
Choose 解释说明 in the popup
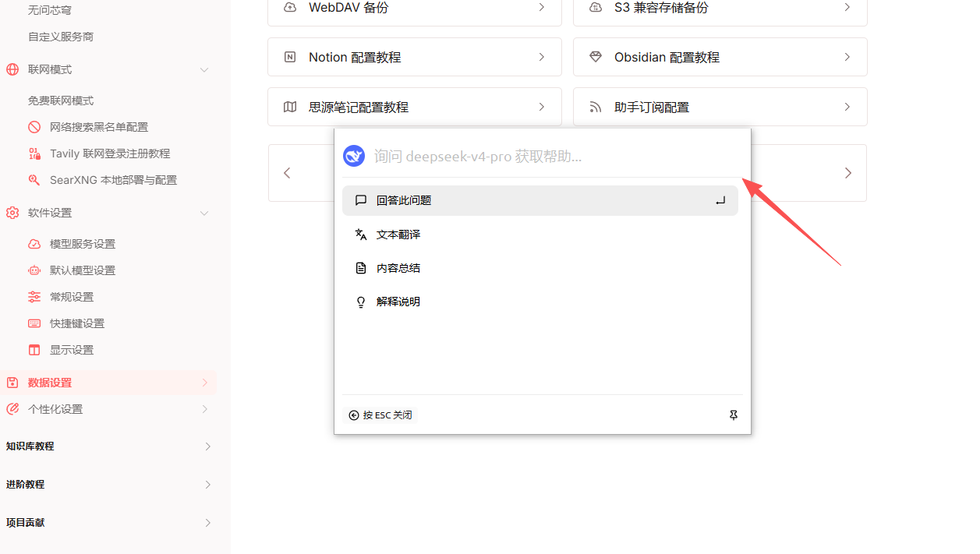[540, 302]
